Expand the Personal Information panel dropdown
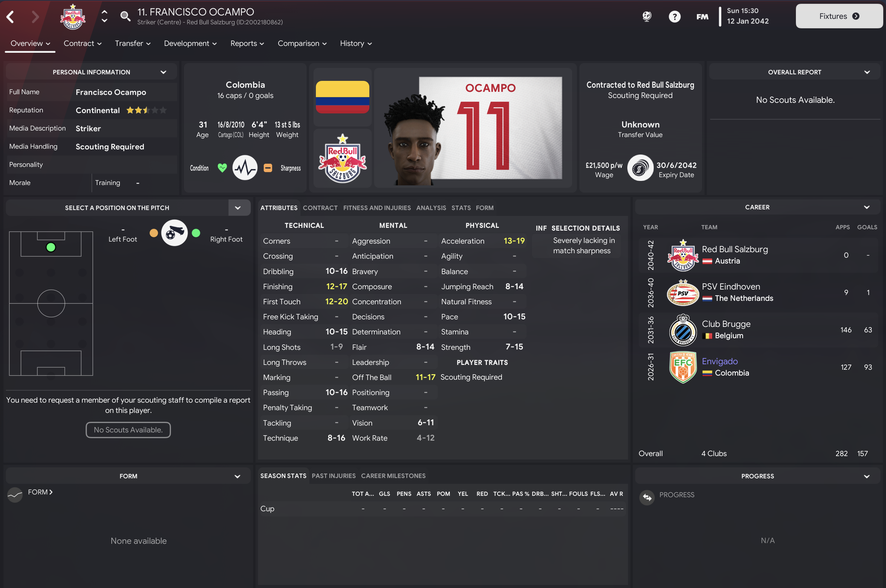The height and width of the screenshot is (588, 886). click(163, 72)
